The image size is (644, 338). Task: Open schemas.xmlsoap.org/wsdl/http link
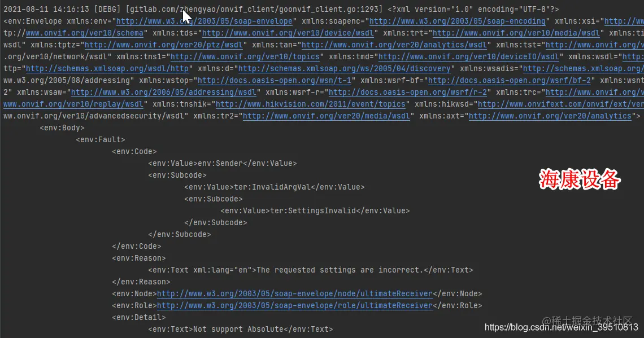(x=107, y=69)
